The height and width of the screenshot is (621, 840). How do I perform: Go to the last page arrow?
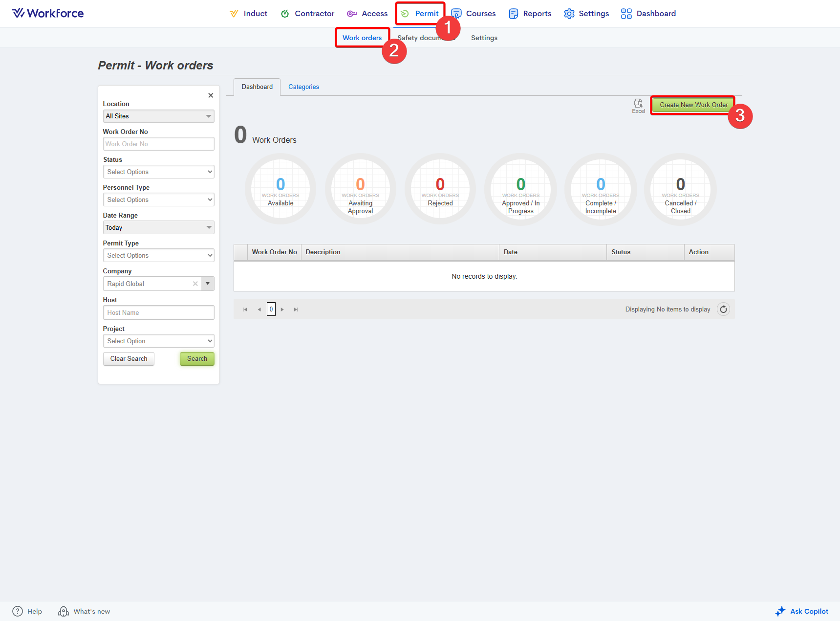[296, 310]
